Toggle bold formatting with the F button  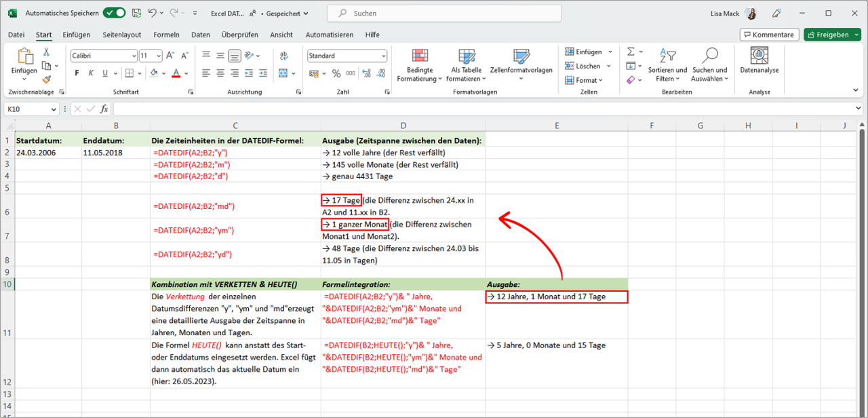coord(77,73)
